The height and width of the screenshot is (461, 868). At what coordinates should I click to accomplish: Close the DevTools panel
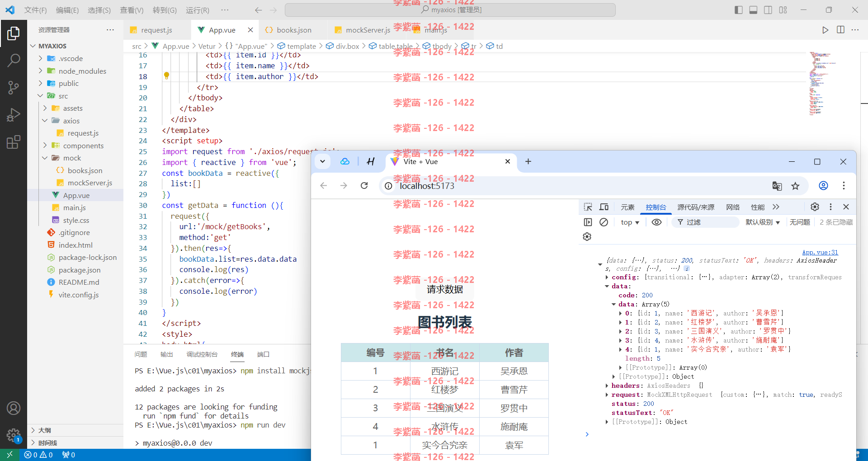(846, 207)
